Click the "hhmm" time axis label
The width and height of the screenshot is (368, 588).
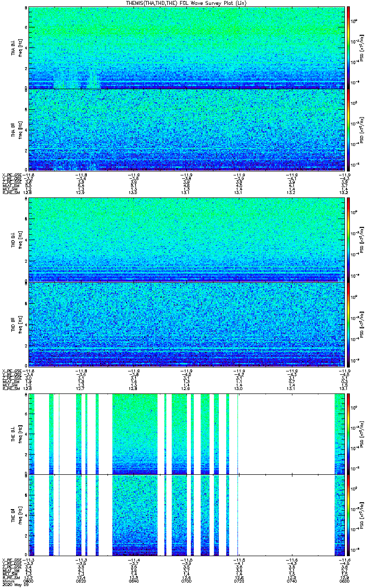(x=8, y=581)
